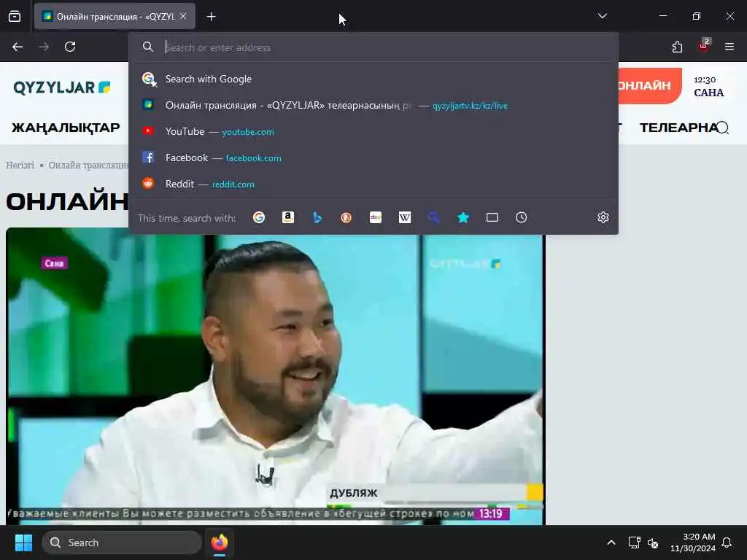Open the network status tray icon
The width and height of the screenshot is (747, 560).
(x=634, y=542)
